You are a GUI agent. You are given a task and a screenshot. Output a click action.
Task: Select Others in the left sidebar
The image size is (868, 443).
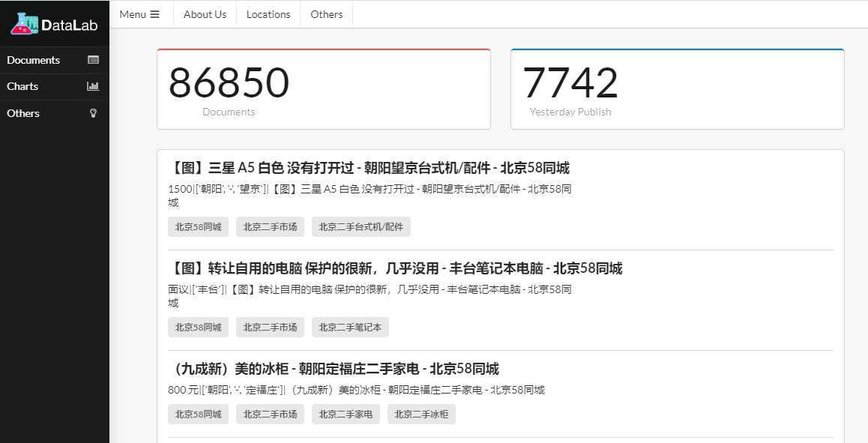(55, 113)
